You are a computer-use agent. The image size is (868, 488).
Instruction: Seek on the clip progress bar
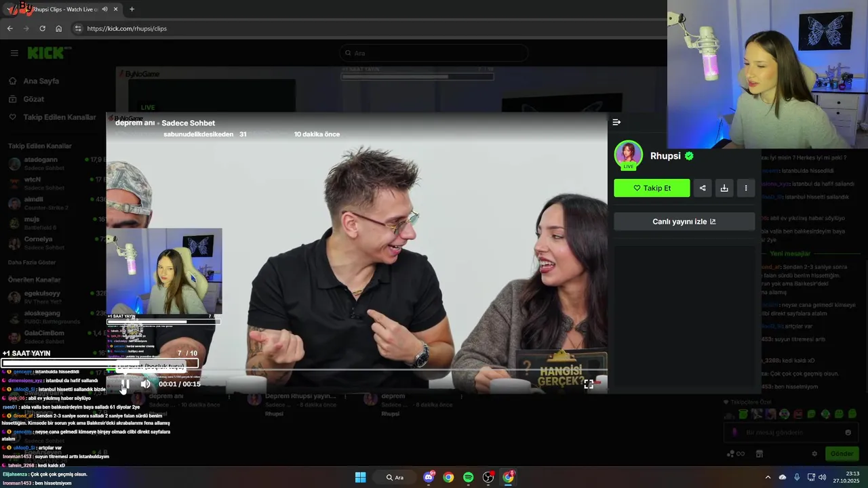click(x=357, y=370)
